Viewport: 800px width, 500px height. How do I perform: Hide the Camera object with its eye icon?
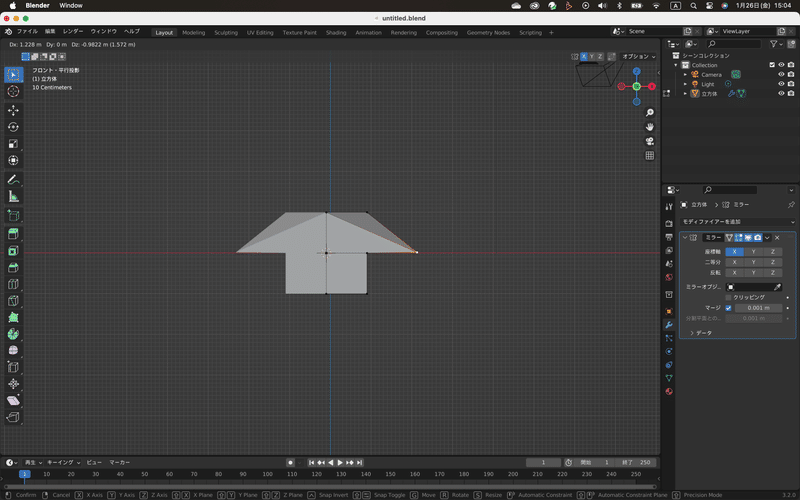[x=781, y=74]
